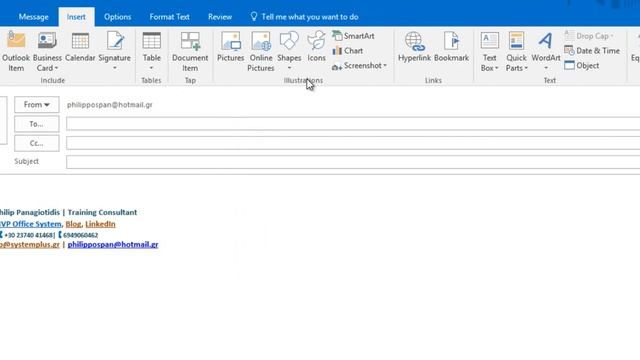Insert a SmartArt graphic

[x=353, y=36]
